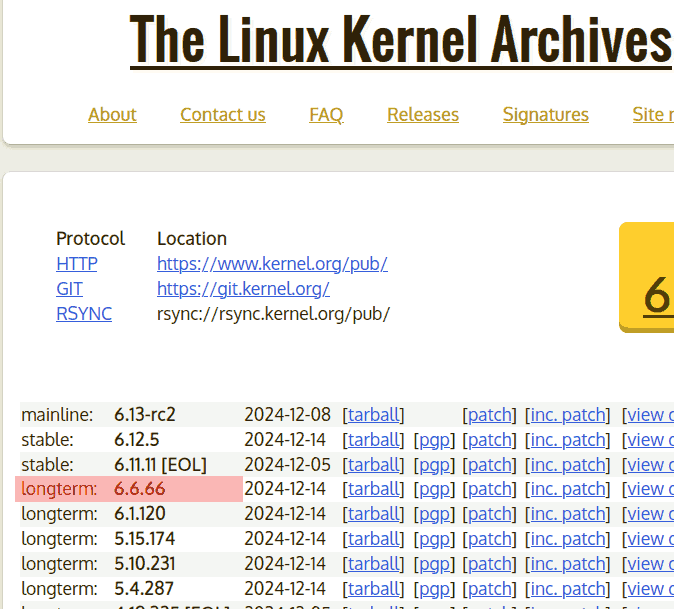
Task: Open the Signatures navigation link
Action: click(x=545, y=115)
